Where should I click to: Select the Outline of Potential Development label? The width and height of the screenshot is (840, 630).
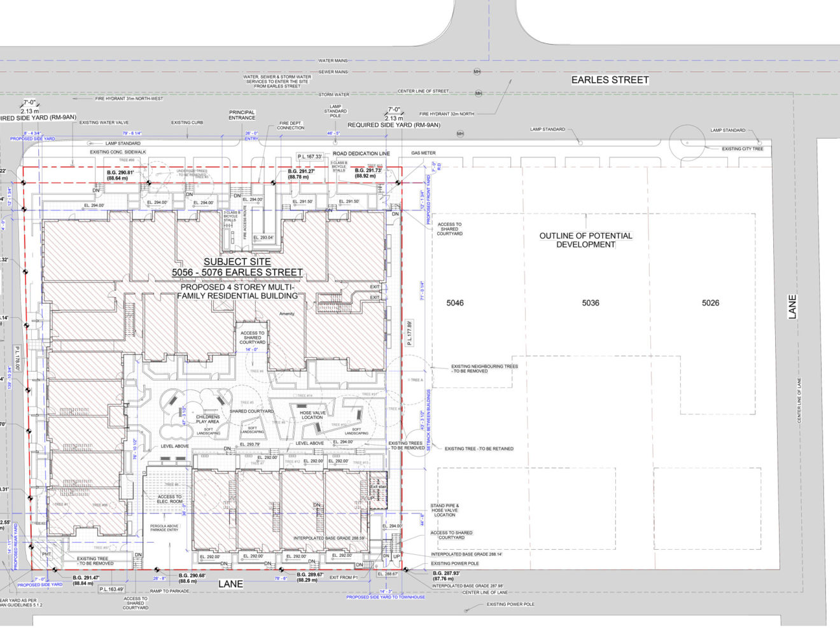pos(585,240)
